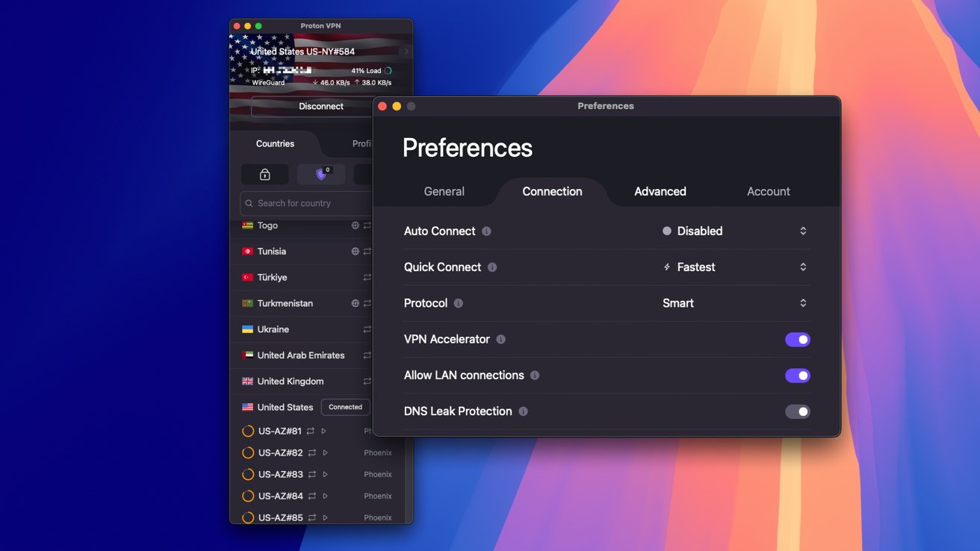Expand connection details chevron in Proton VPN header
The height and width of the screenshot is (551, 980).
click(407, 52)
